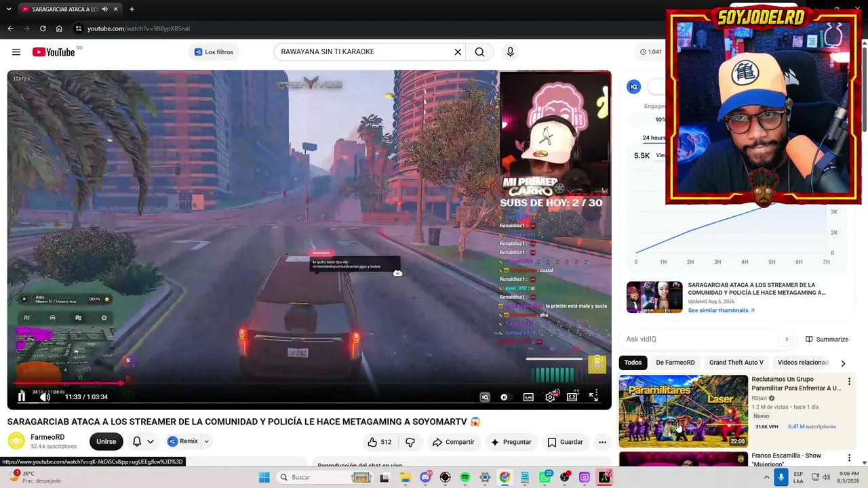Reload the current page

pos(43,28)
